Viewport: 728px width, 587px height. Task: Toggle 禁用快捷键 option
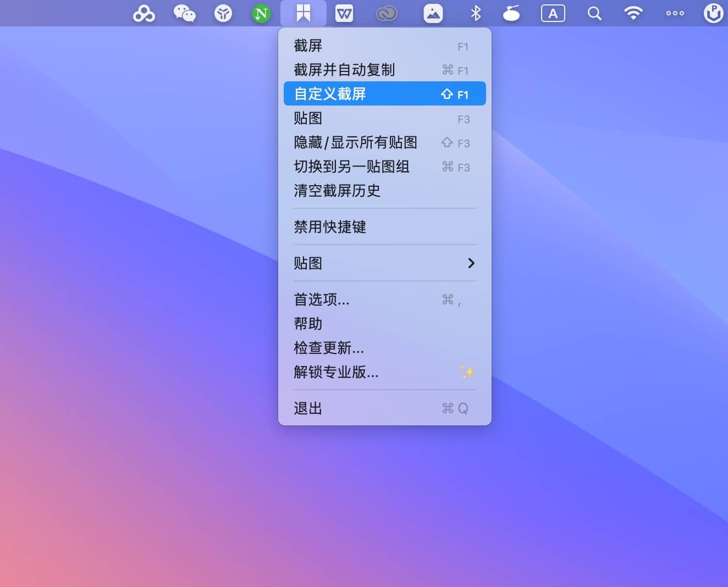pos(330,227)
